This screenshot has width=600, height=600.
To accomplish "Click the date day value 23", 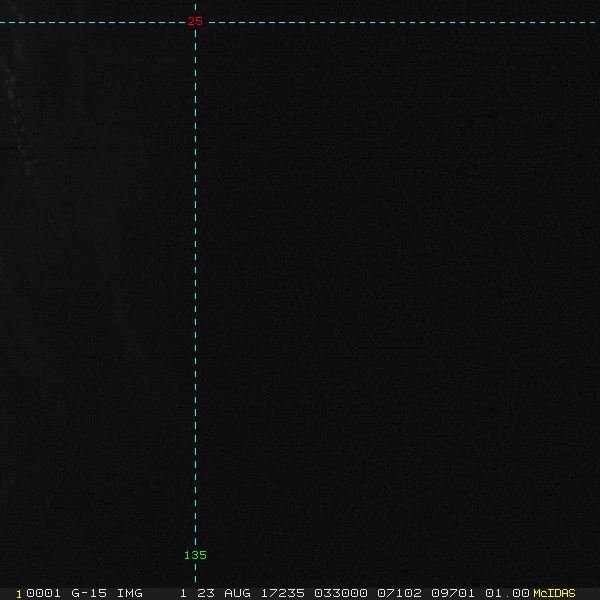I will [205, 593].
